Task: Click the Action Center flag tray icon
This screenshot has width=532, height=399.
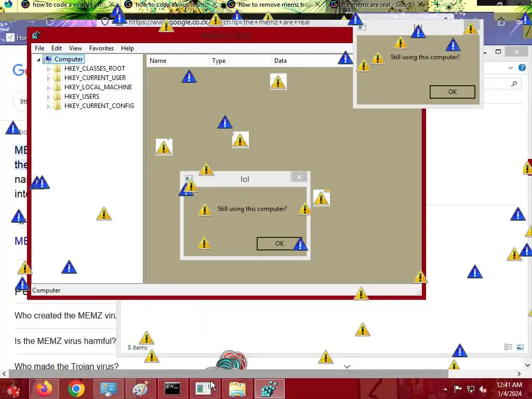Action: 458,389
